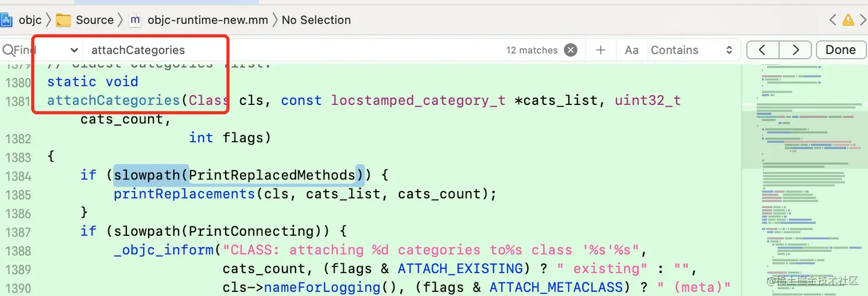Jump to next search match
Screen dimensions: 868x296
point(795,50)
